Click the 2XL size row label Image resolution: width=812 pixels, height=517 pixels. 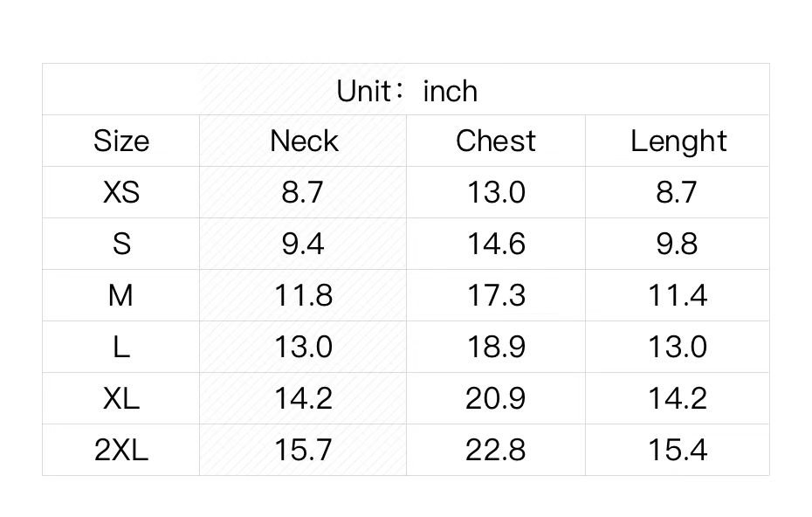coord(121,451)
